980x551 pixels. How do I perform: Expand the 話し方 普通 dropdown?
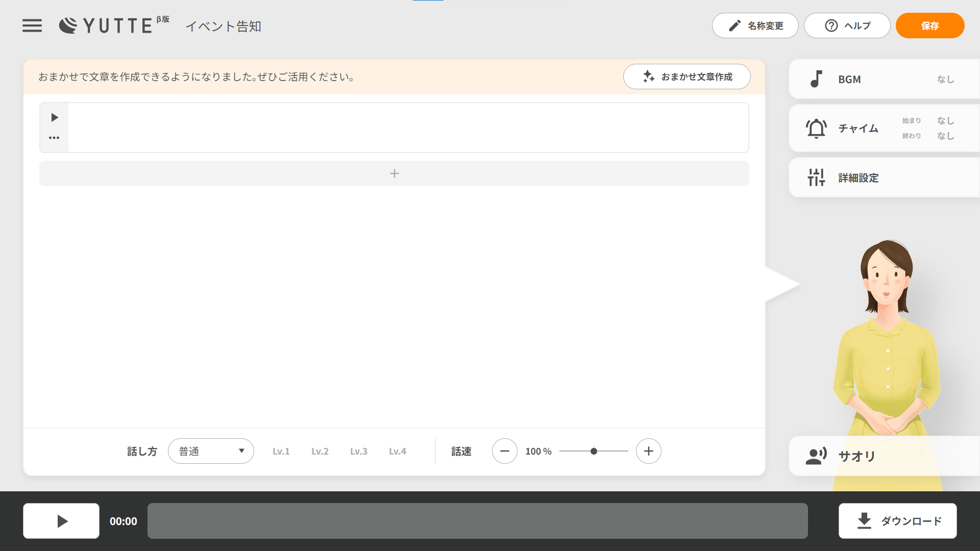[x=211, y=452]
